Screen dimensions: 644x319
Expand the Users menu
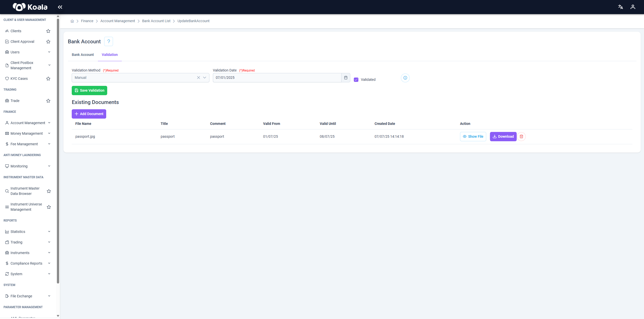pyautogui.click(x=28, y=52)
